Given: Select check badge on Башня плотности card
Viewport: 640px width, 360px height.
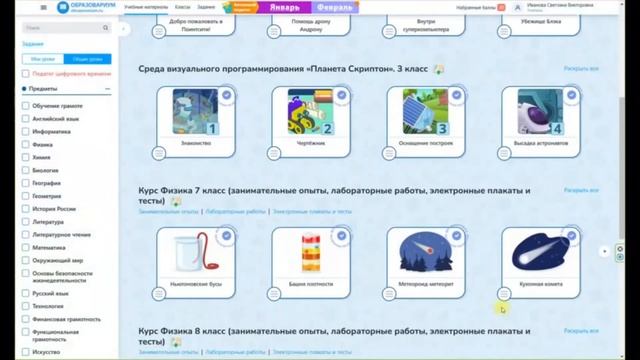Looking at the screenshot, I should pyautogui.click(x=342, y=236).
